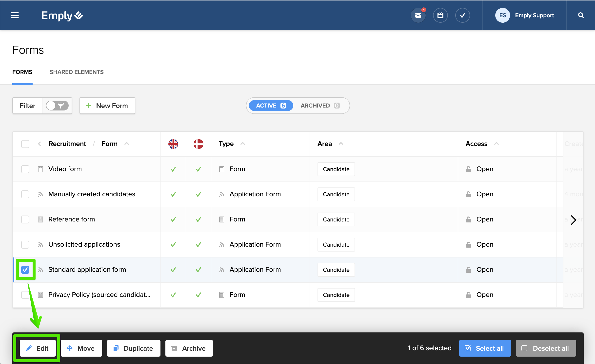
Task: Sort by the Area column arrow
Action: (x=341, y=144)
